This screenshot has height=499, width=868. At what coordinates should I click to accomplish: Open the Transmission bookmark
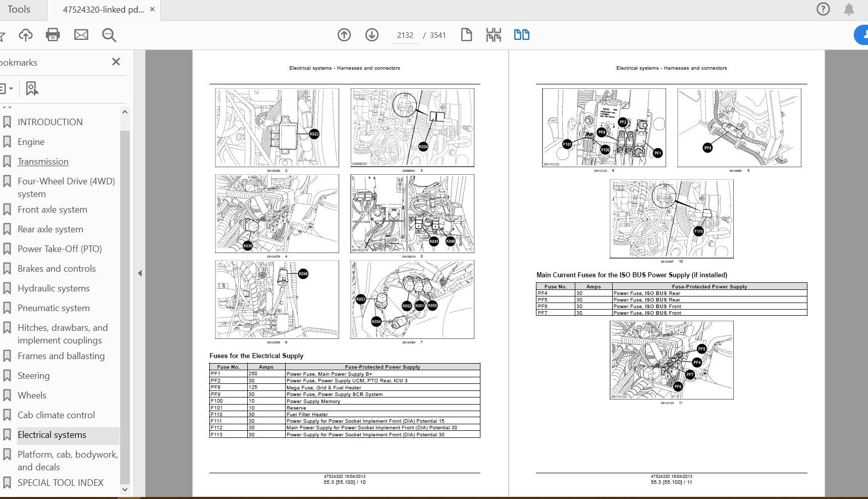pos(43,162)
